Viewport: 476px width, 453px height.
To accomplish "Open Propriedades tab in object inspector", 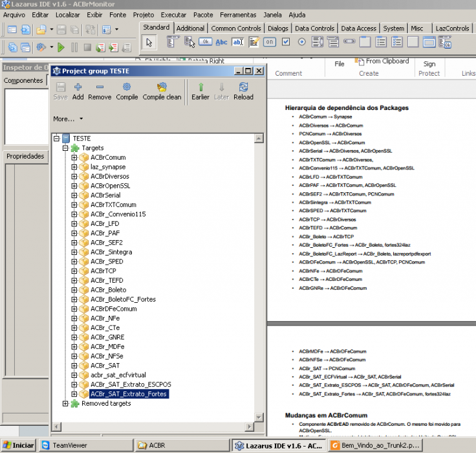I will [x=25, y=156].
